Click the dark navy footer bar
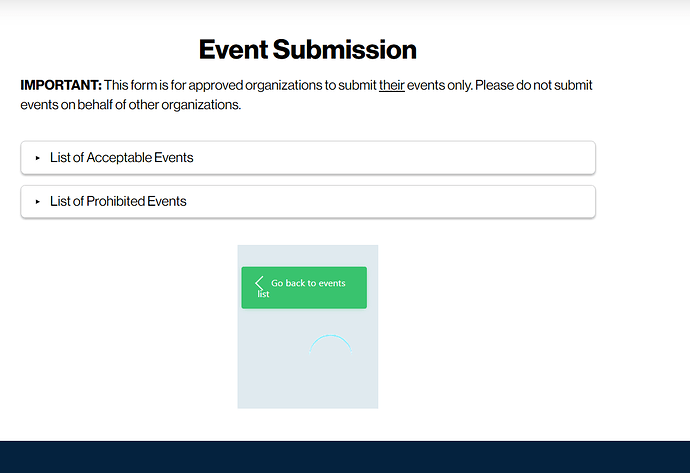Viewport: 690px width, 473px height. 345,457
